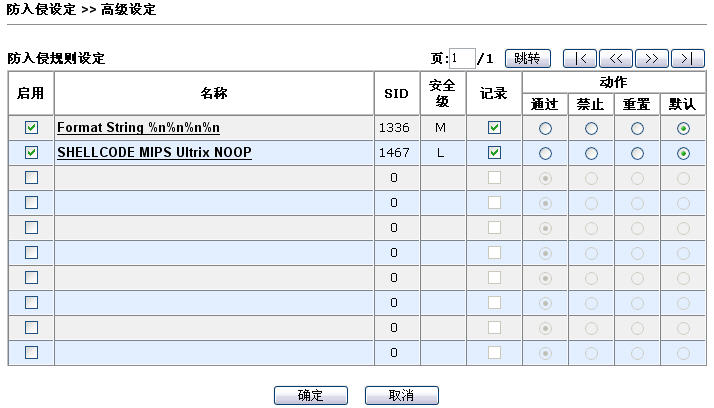
Task: Click the page number input field
Action: [463, 59]
